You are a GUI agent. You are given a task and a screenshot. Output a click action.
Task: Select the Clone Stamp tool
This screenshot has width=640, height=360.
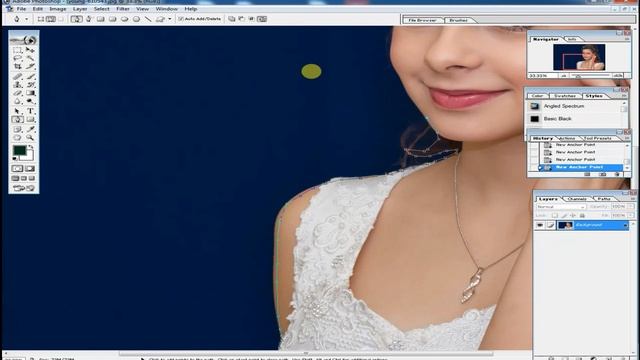click(17, 85)
